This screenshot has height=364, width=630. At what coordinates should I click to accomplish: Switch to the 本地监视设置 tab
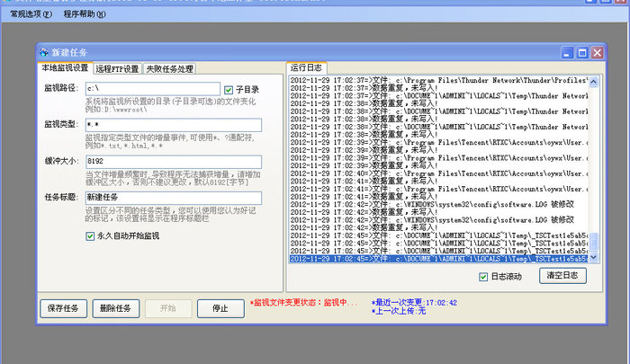tap(65, 67)
